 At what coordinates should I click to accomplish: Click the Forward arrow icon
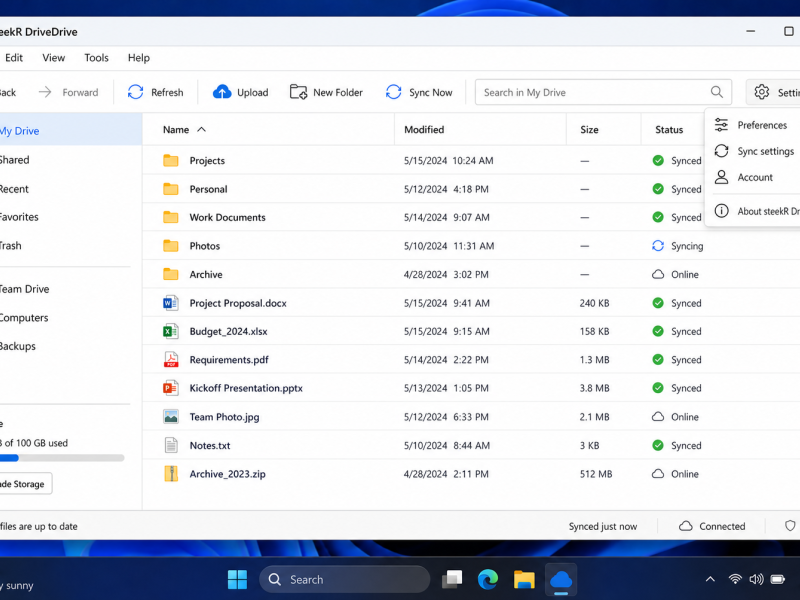click(x=45, y=92)
